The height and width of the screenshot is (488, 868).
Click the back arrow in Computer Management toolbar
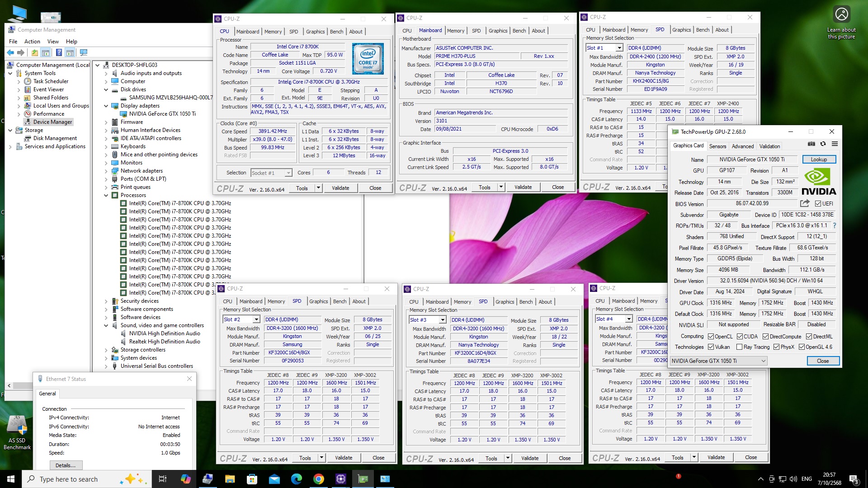coord(10,53)
